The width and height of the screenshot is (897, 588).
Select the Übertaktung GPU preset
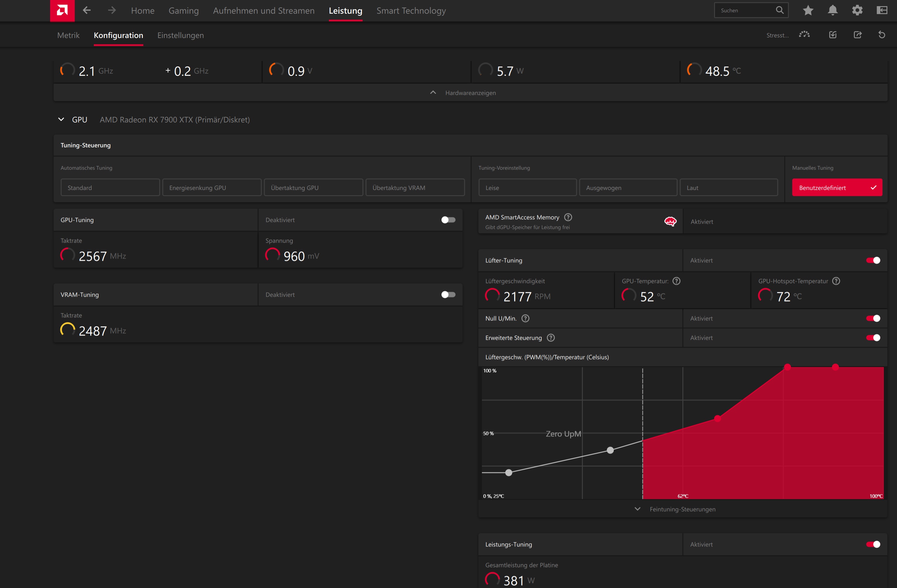click(313, 187)
